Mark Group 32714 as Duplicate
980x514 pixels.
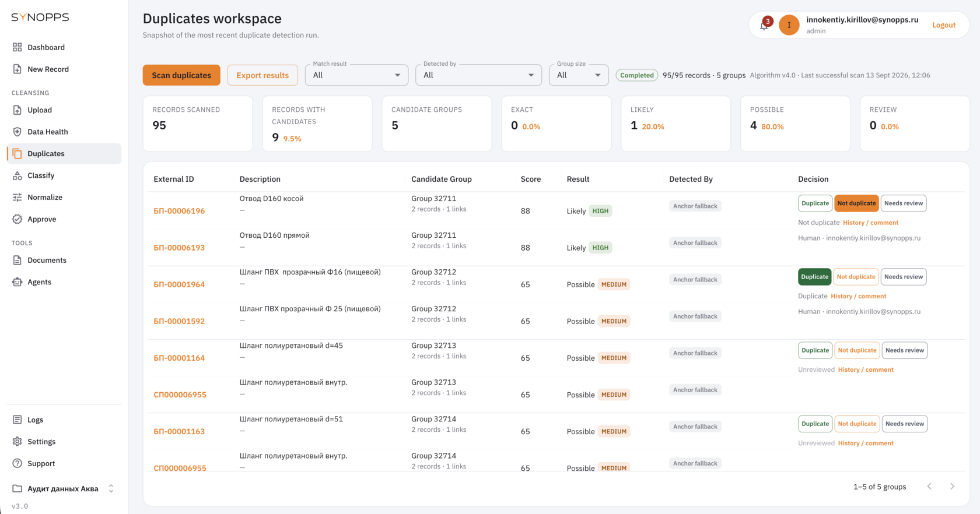tap(815, 424)
